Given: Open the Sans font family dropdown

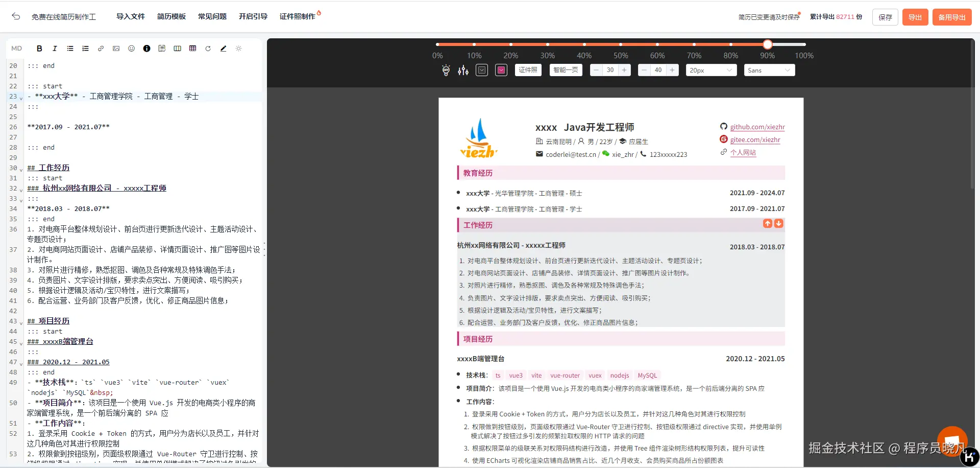Looking at the screenshot, I should 769,70.
